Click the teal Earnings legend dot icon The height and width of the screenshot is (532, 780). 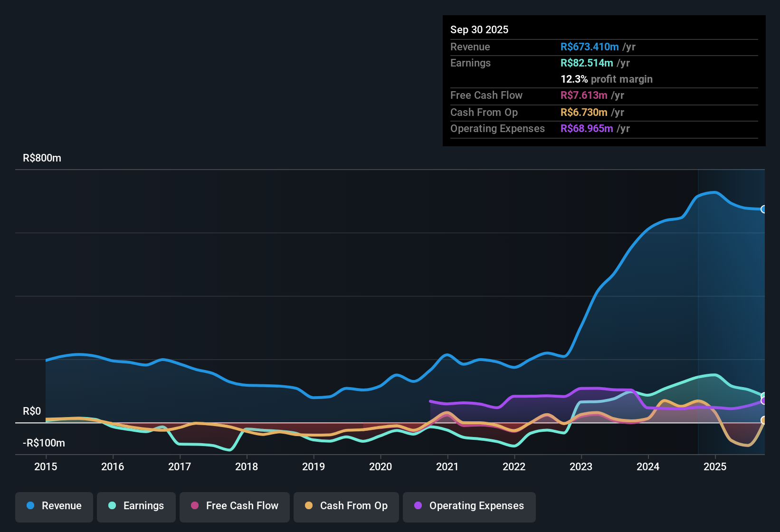pyautogui.click(x=112, y=506)
